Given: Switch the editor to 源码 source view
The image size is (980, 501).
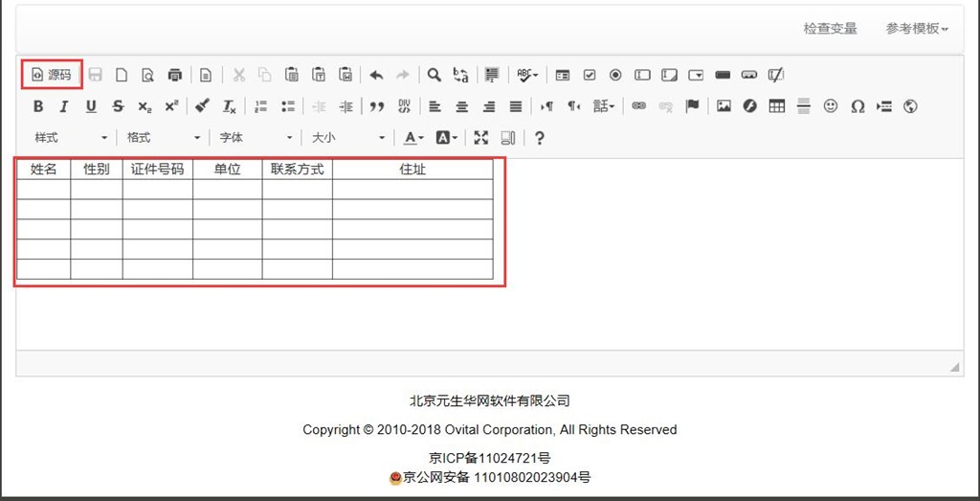Looking at the screenshot, I should tap(52, 75).
